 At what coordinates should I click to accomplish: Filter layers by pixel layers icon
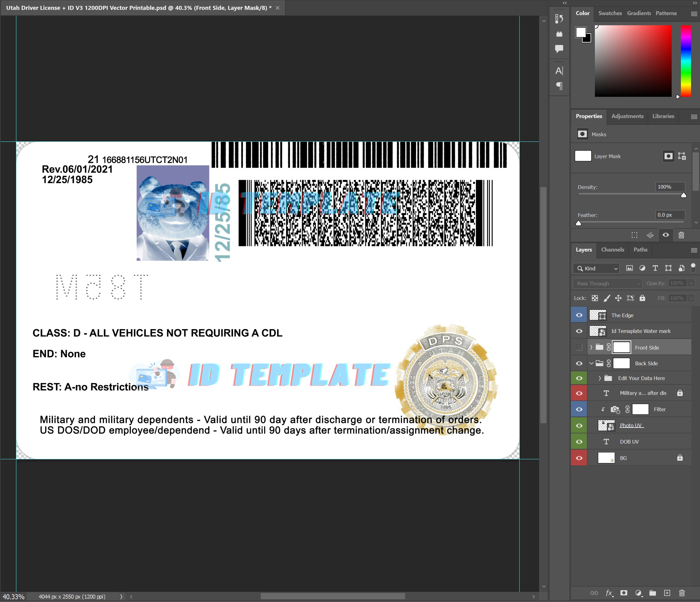tap(629, 268)
